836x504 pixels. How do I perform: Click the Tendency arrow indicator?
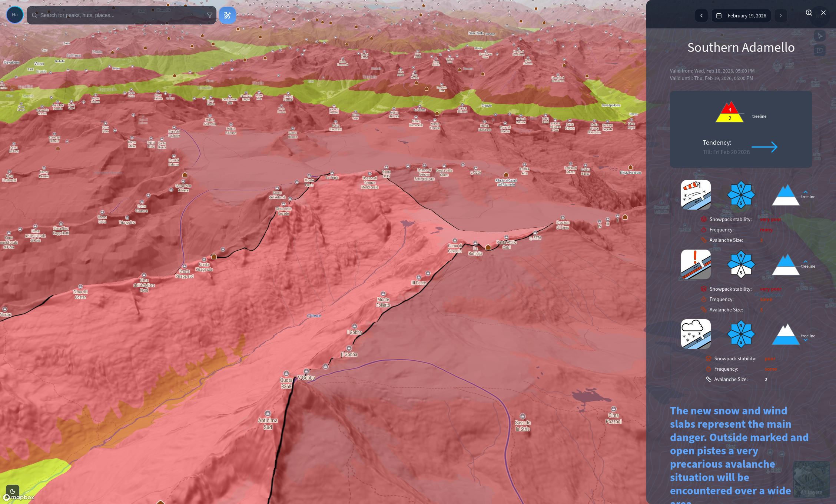point(764,147)
